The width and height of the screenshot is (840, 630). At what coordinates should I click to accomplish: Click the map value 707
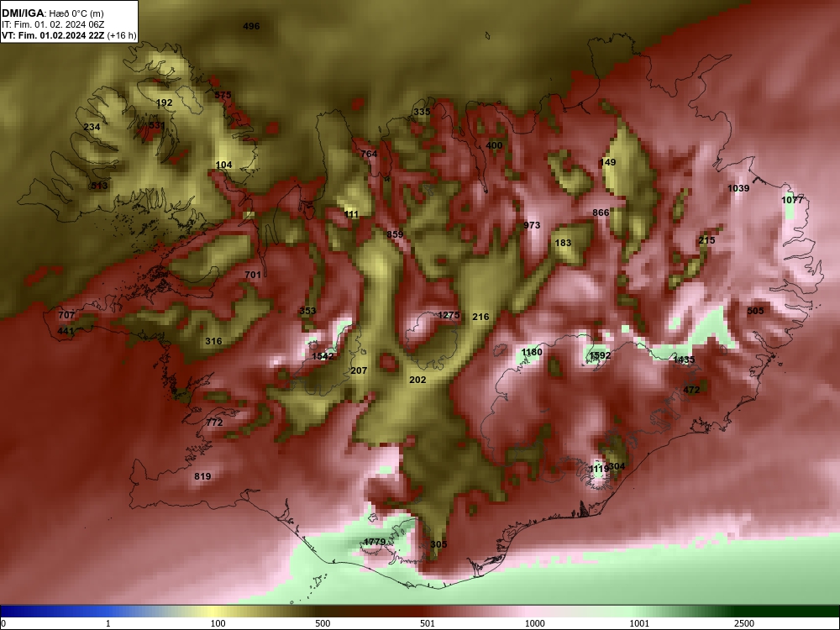click(66, 315)
